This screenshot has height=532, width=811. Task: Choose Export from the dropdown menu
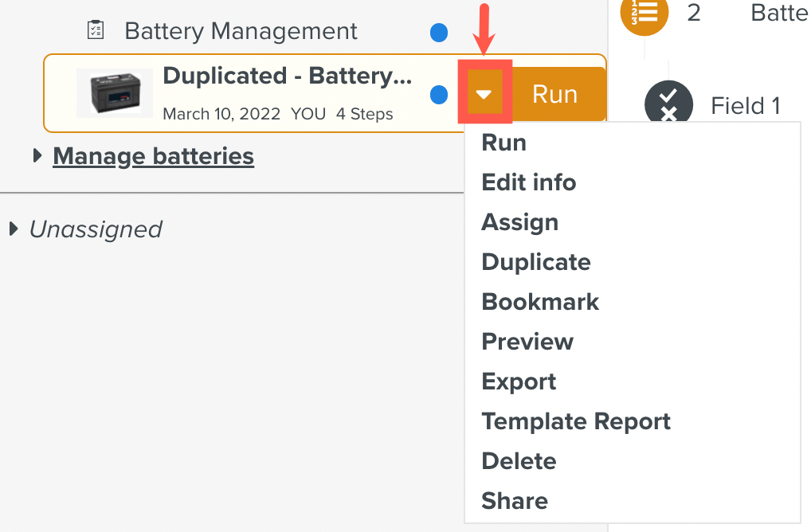point(519,381)
